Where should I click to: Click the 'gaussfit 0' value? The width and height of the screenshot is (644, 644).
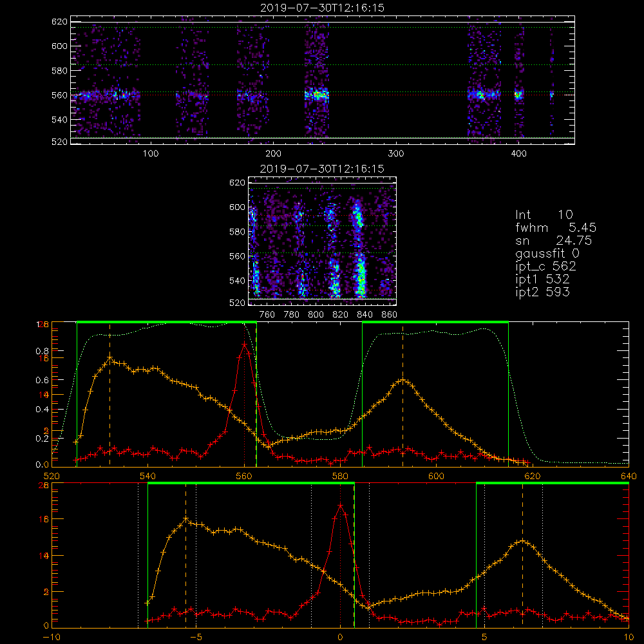[x=547, y=254]
